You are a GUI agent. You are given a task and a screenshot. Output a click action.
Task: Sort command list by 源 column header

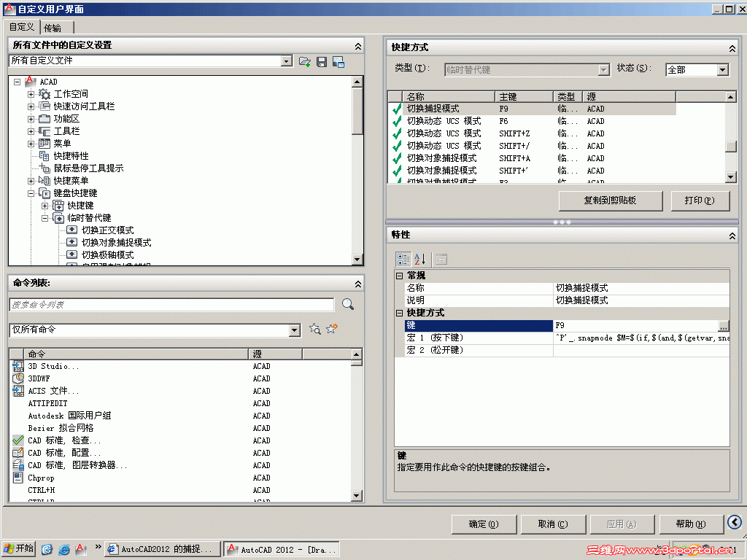(275, 354)
